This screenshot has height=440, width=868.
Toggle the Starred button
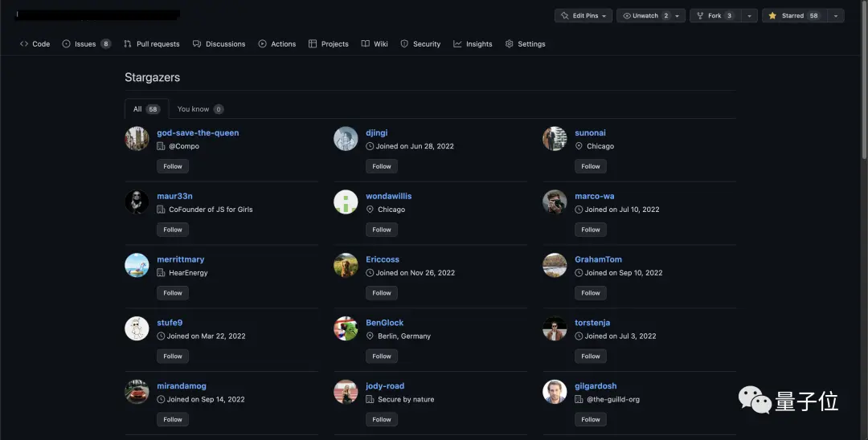(x=793, y=16)
